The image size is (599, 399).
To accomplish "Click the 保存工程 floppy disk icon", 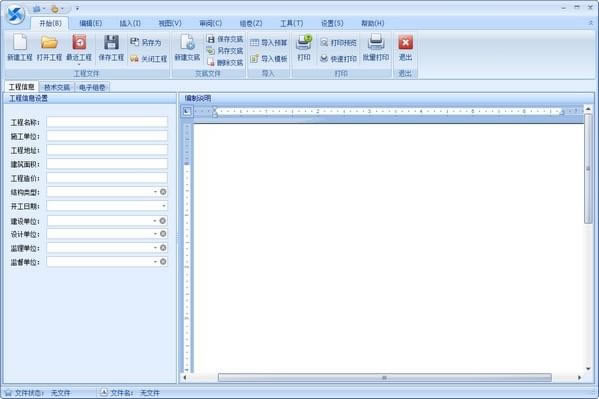I will [x=111, y=42].
